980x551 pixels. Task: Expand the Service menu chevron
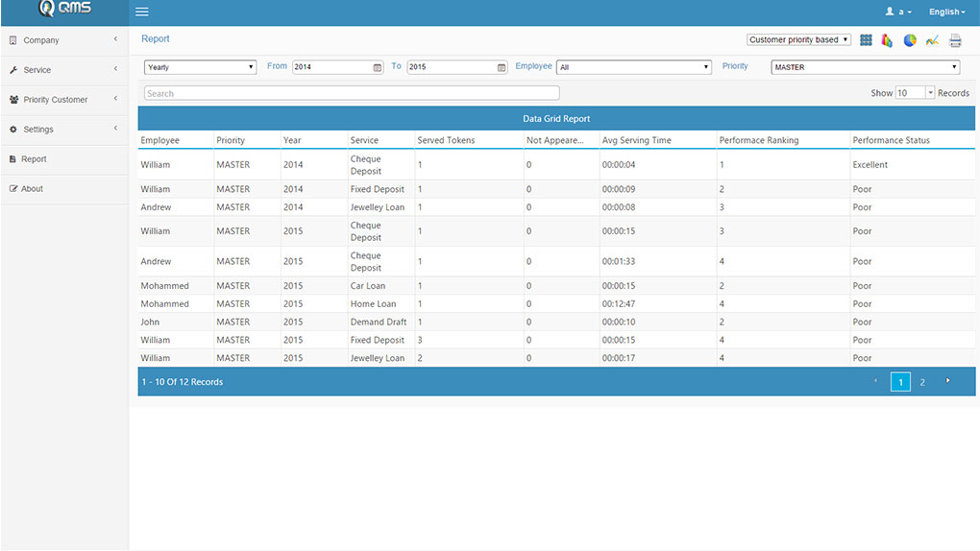(x=115, y=69)
